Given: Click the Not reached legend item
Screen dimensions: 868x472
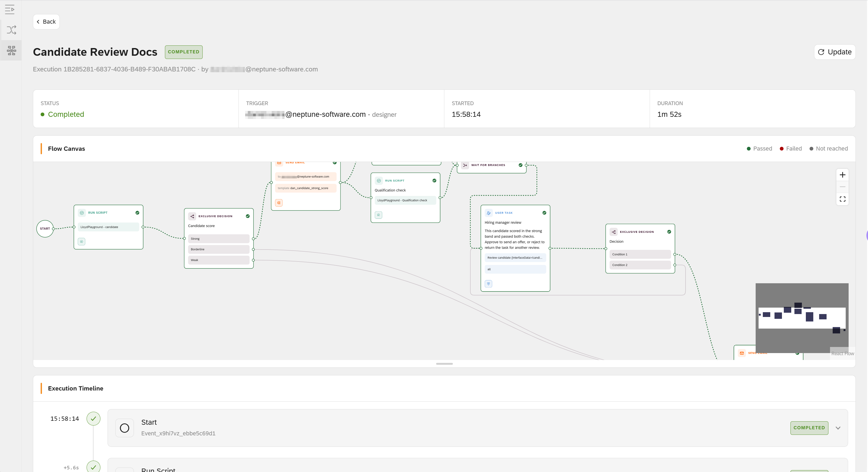Looking at the screenshot, I should click(x=829, y=148).
